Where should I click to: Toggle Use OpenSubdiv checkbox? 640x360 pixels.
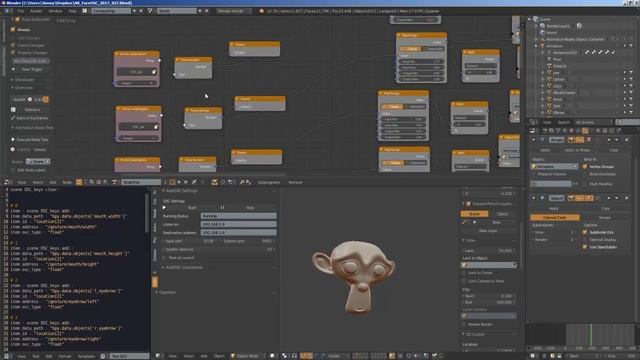(x=585, y=247)
